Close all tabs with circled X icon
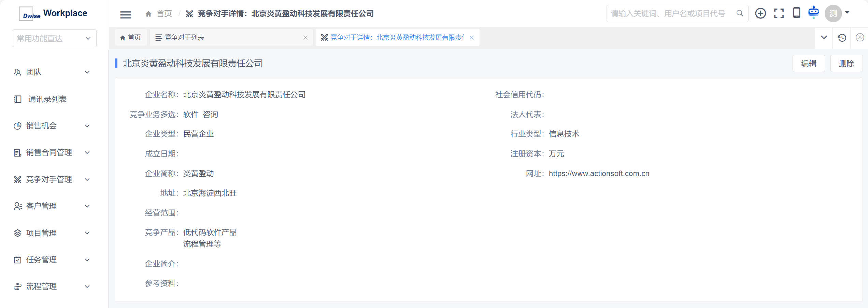Screen dimensions: 868x308 860,38
